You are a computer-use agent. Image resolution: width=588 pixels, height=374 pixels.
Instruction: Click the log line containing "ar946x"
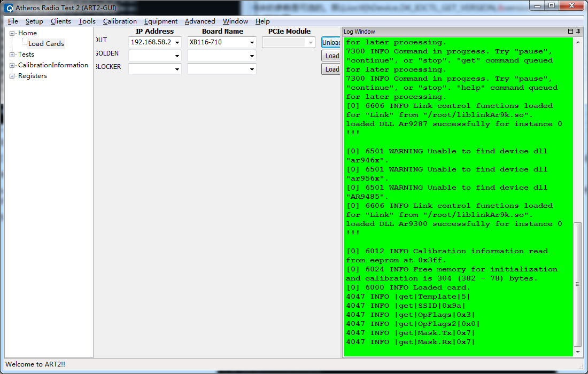367,160
